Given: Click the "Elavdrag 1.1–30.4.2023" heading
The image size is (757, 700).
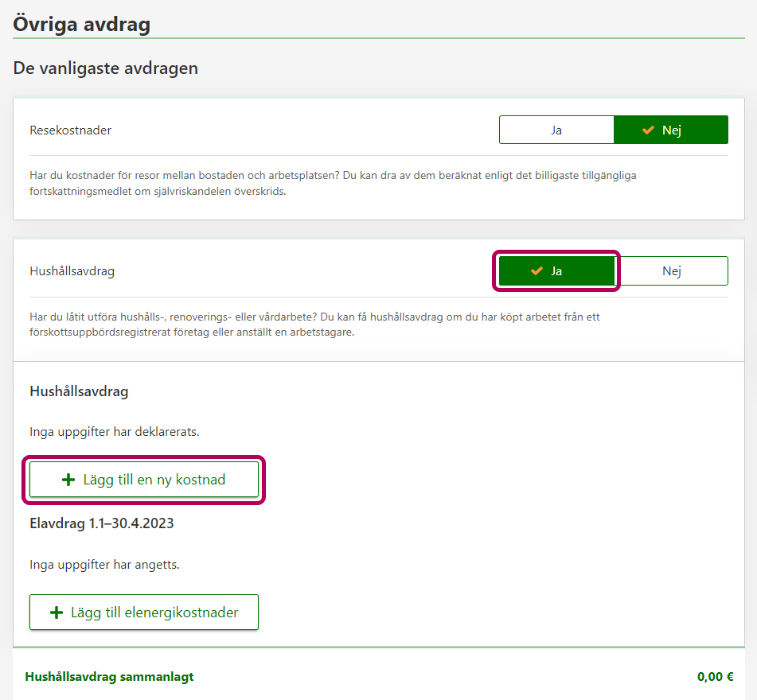Looking at the screenshot, I should coord(102,523).
